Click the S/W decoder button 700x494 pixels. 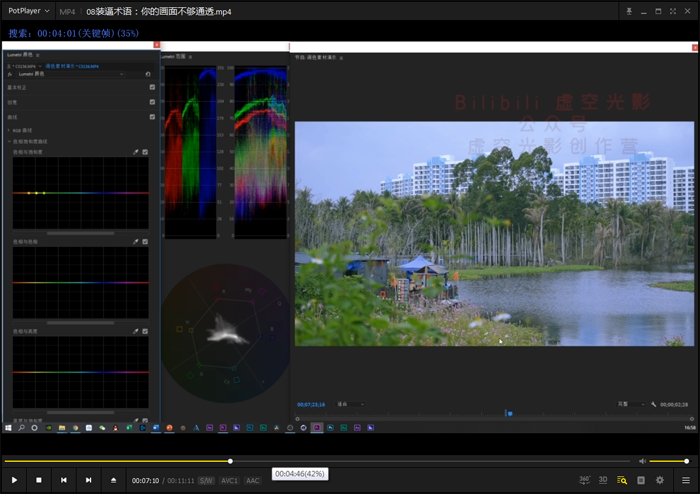pyautogui.click(x=205, y=481)
